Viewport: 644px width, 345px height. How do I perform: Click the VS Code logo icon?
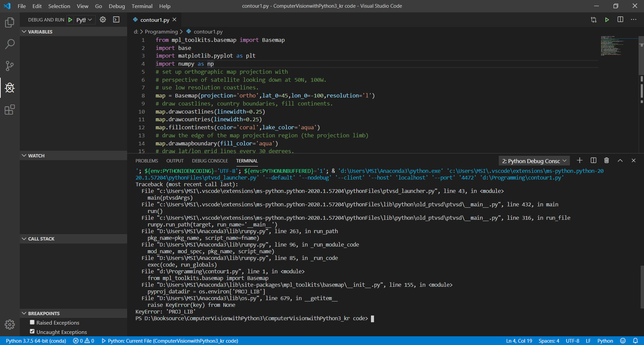[x=7, y=6]
